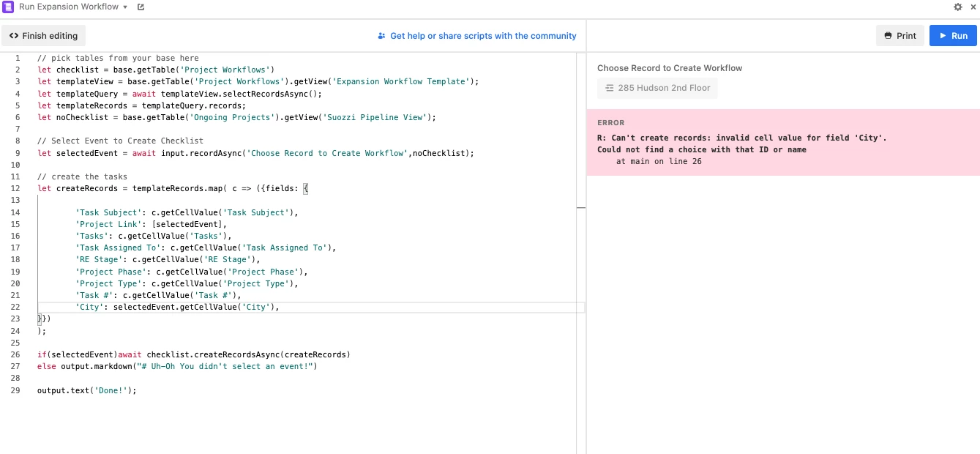The height and width of the screenshot is (454, 980).
Task: Click the 'Expansion Workflow Template' string in line 3
Action: click(403, 81)
